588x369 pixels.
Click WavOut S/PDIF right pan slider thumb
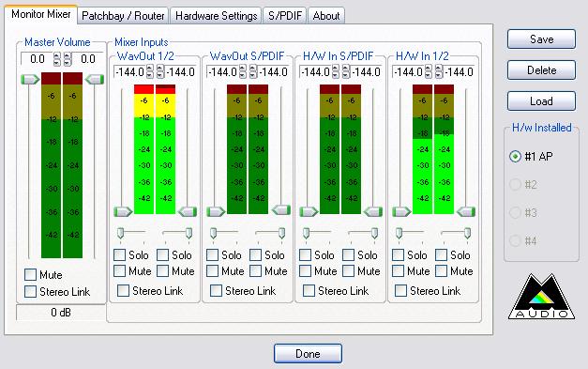coord(281,233)
